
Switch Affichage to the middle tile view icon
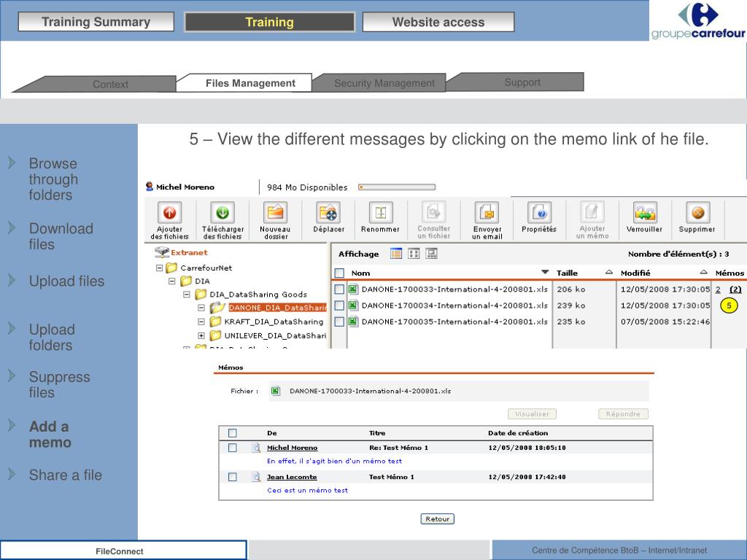pos(414,254)
